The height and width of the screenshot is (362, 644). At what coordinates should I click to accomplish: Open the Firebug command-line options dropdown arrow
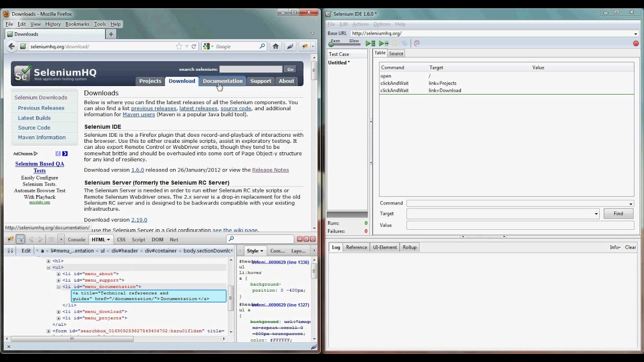point(61,239)
